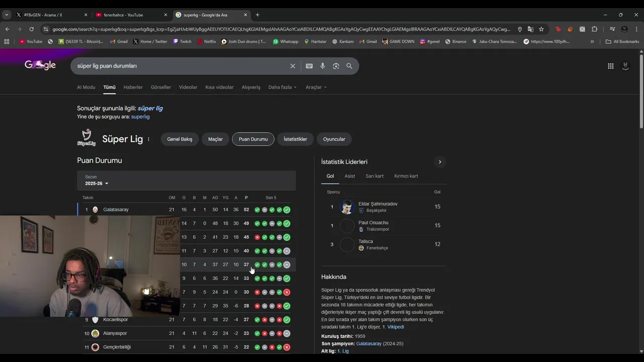Open the Whatsapp bookmark

(x=285, y=42)
